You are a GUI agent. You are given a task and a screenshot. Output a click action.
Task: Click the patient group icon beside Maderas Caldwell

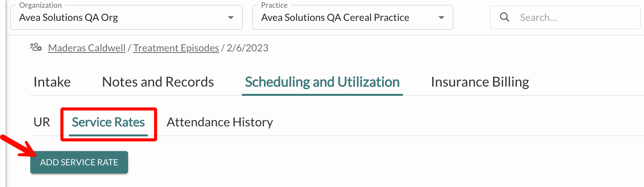click(x=36, y=47)
